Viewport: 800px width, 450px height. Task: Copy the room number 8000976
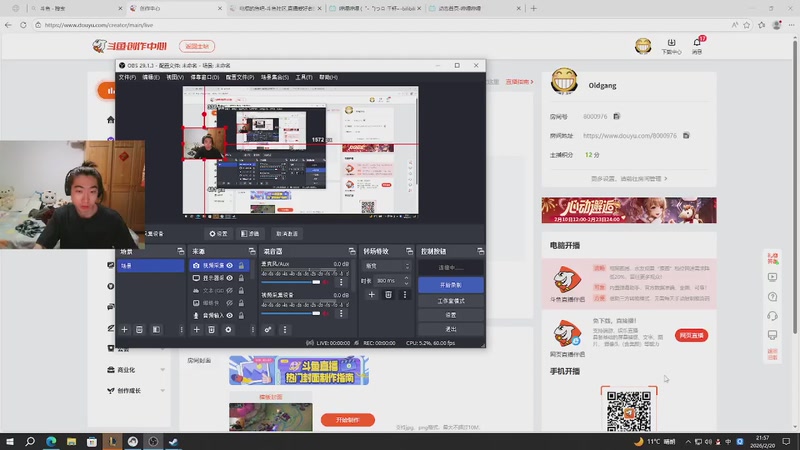tap(617, 116)
